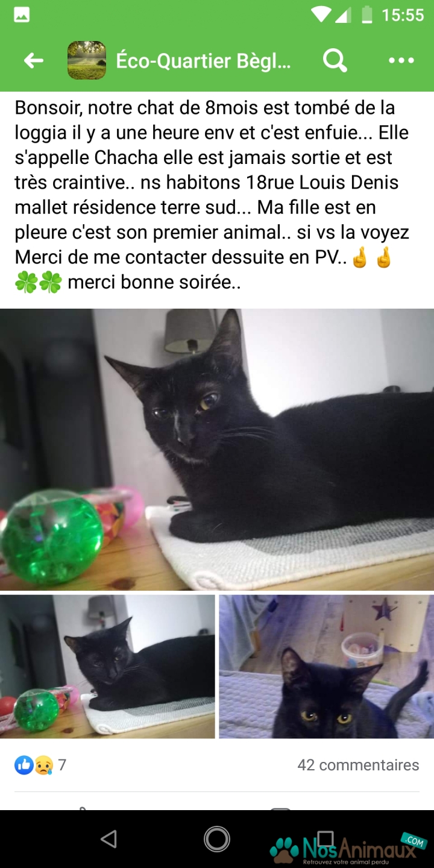This screenshot has height=868, width=434.
Task: View the thumbnail with the green ball
Action: (107, 667)
